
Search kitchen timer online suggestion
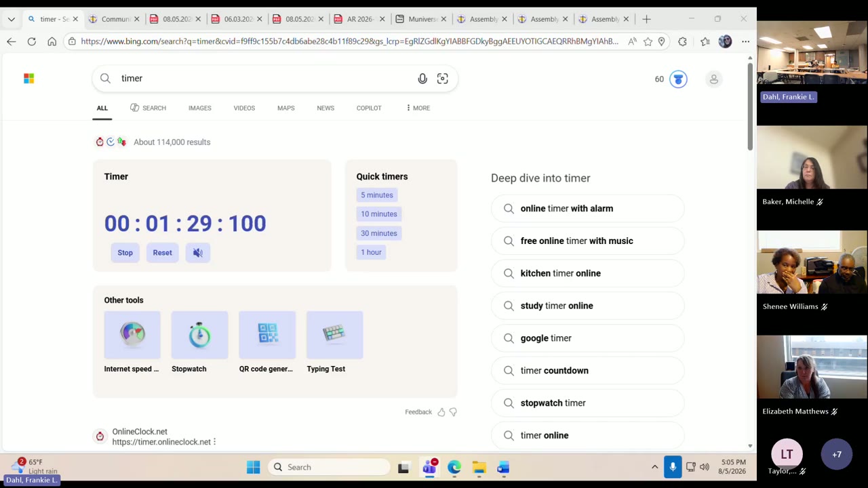click(x=587, y=273)
